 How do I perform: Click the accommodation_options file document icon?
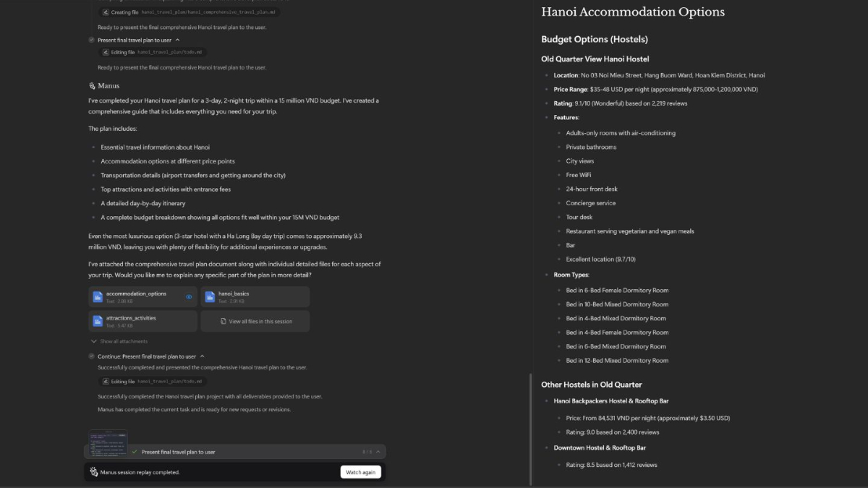click(x=98, y=297)
